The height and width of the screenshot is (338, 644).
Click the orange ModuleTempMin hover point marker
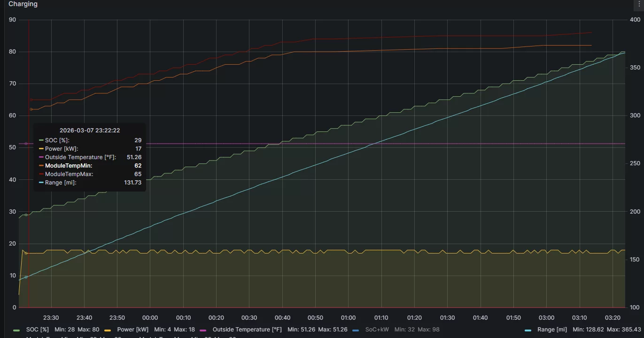point(31,109)
